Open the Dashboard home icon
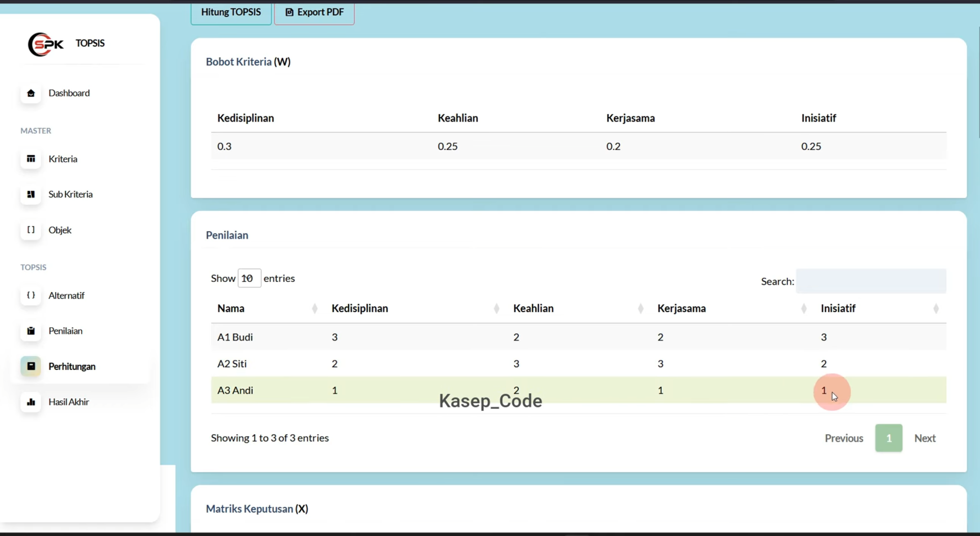The image size is (980, 536). tap(31, 93)
